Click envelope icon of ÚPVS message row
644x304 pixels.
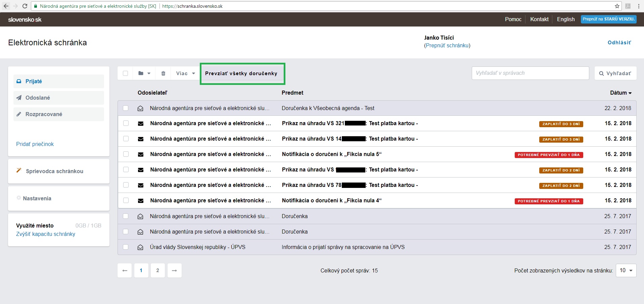pos(140,247)
